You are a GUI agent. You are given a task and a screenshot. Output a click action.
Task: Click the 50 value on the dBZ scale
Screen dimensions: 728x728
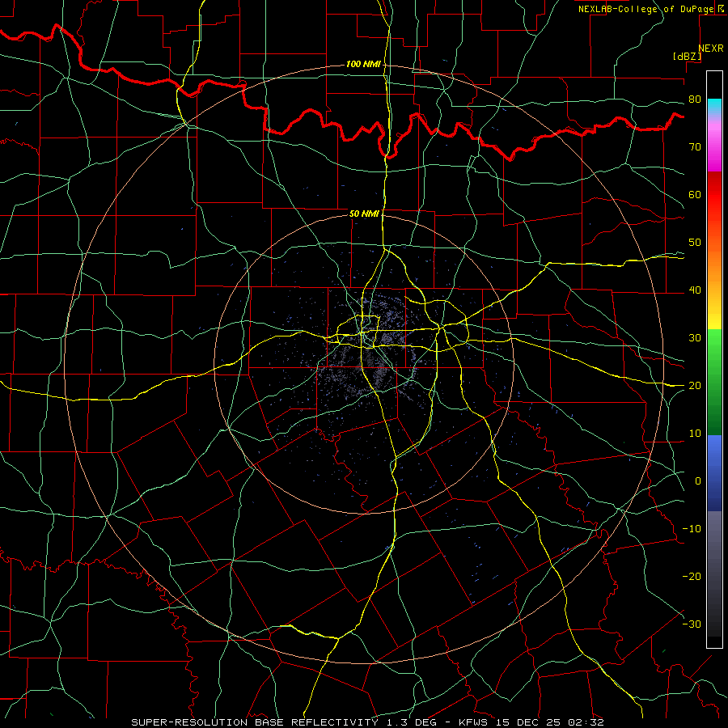point(695,243)
